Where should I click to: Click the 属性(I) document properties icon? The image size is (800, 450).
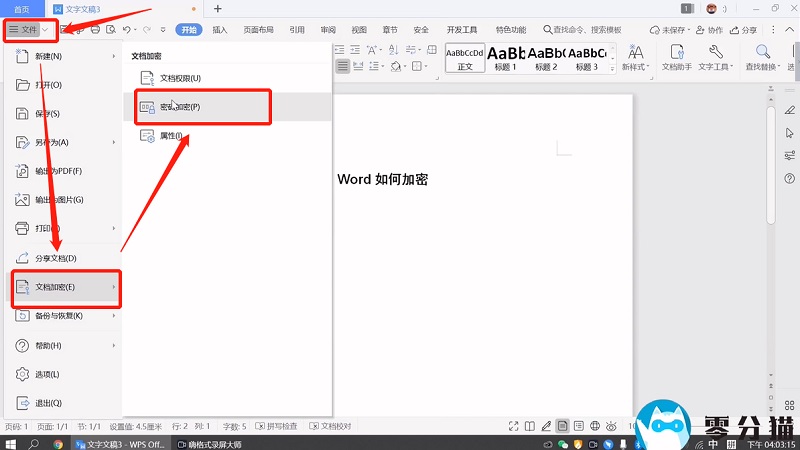pyautogui.click(x=147, y=136)
